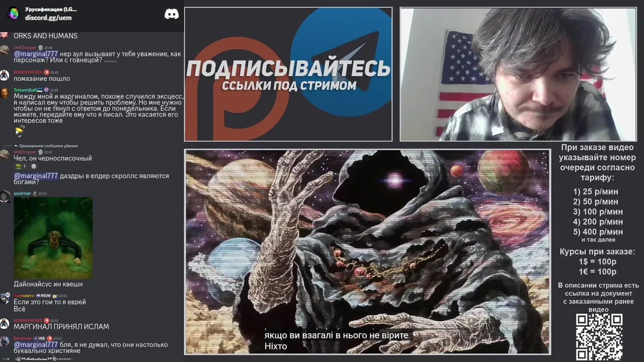Click the @marginal777 mention about нер зул
Screen dimensions: 644x362
(x=36, y=54)
